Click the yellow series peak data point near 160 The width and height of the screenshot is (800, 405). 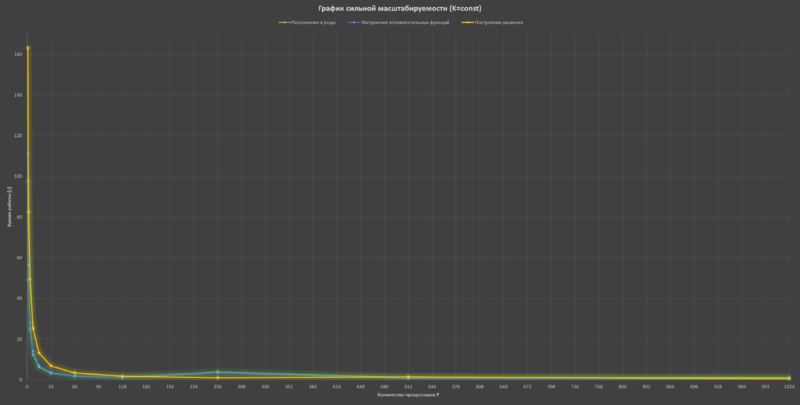[28, 48]
